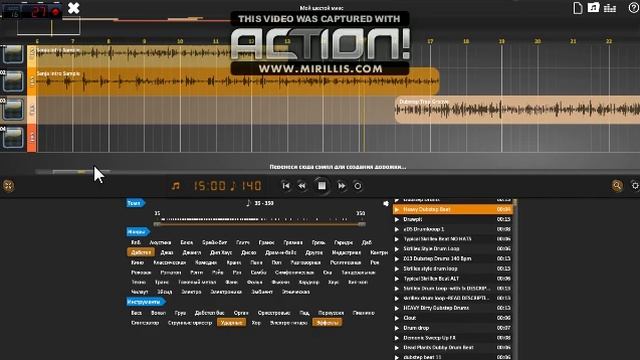
Task: Select the Дабстеп бас instrument tag
Action: click(209, 313)
